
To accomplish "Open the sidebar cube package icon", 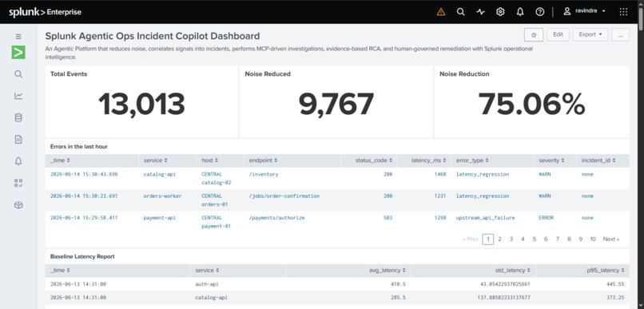I will click(x=18, y=205).
